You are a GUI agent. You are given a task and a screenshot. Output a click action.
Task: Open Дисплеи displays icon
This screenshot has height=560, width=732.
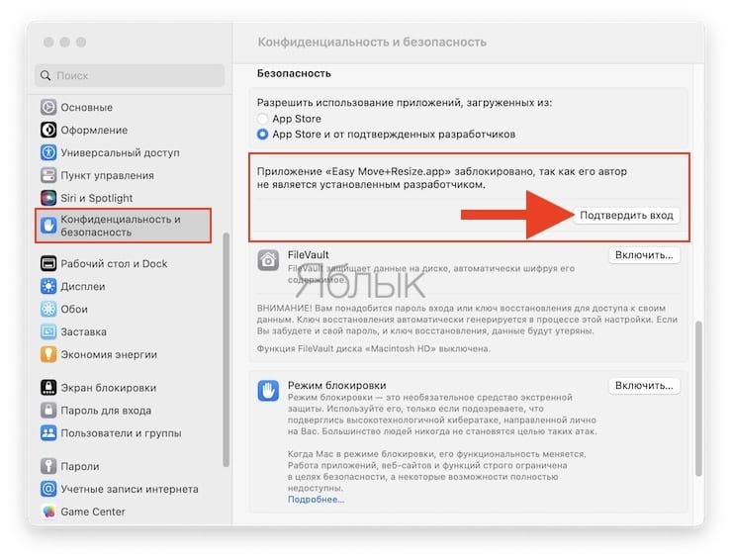[x=48, y=286]
